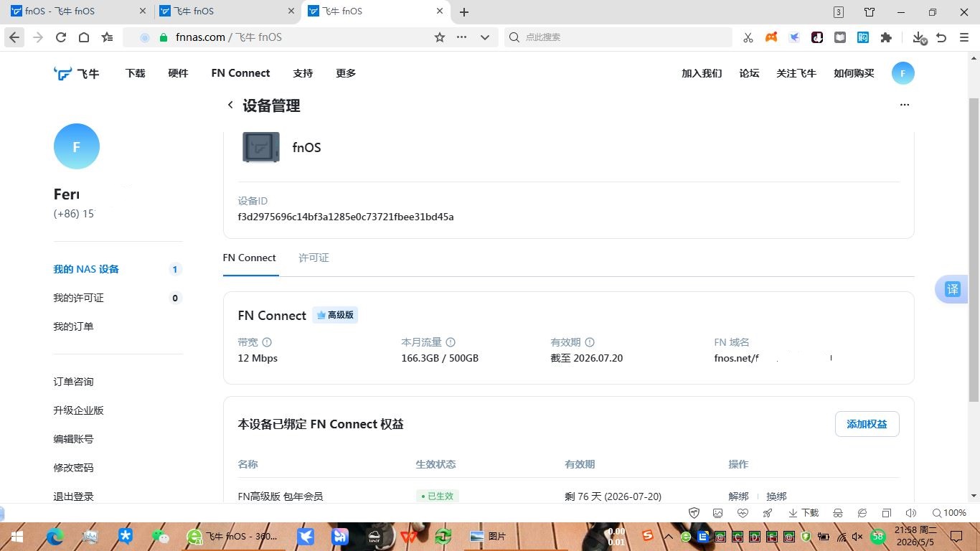Viewport: 980px width, 551px height.
Task: Open 我的许可证 in the sidebar
Action: (79, 298)
